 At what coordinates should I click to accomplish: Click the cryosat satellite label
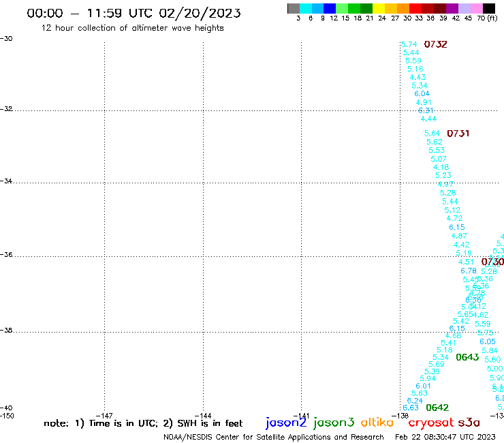pos(431,423)
